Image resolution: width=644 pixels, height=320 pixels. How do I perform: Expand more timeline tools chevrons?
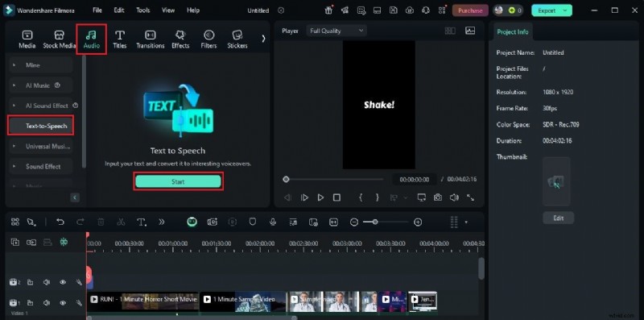point(162,222)
